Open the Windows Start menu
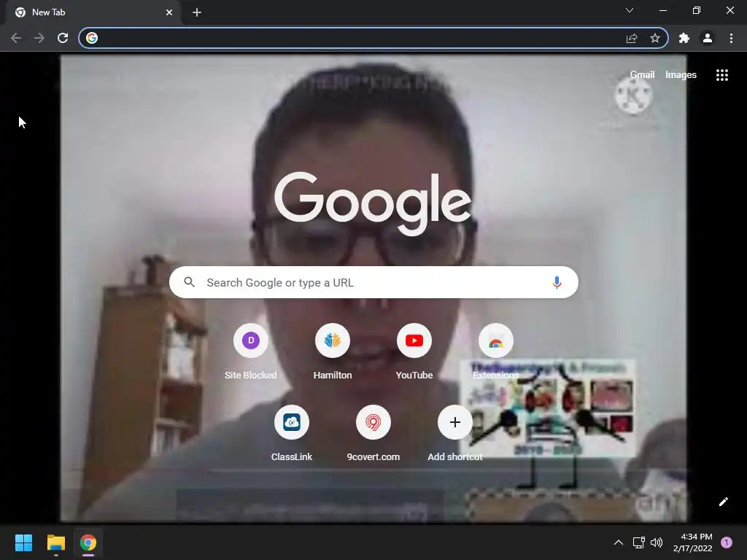Viewport: 747px width, 560px height. 23,542
